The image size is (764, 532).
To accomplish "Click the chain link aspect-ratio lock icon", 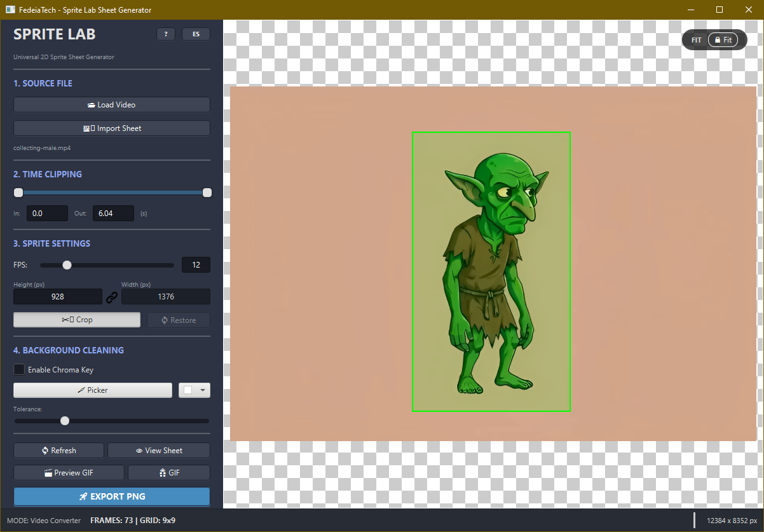I will 112,297.
